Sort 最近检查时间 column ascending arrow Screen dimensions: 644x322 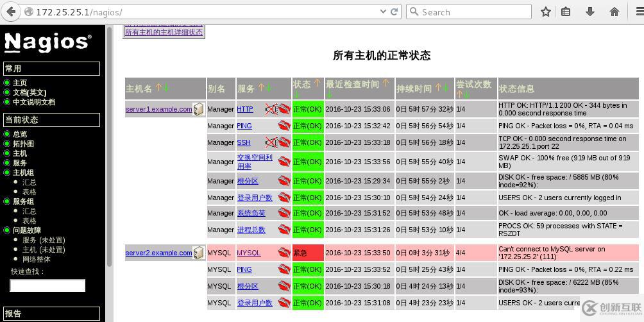(386, 83)
